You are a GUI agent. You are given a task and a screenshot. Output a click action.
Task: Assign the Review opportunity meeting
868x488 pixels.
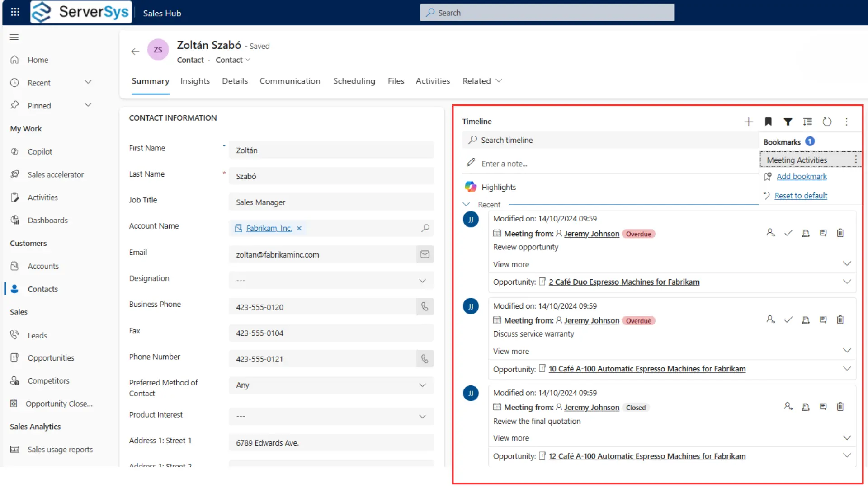pyautogui.click(x=771, y=233)
